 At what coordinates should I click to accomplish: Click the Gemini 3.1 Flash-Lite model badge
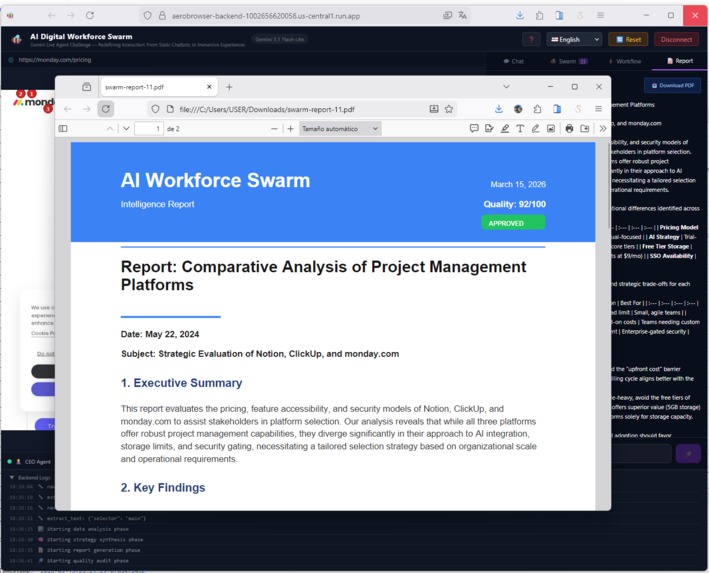pos(279,39)
